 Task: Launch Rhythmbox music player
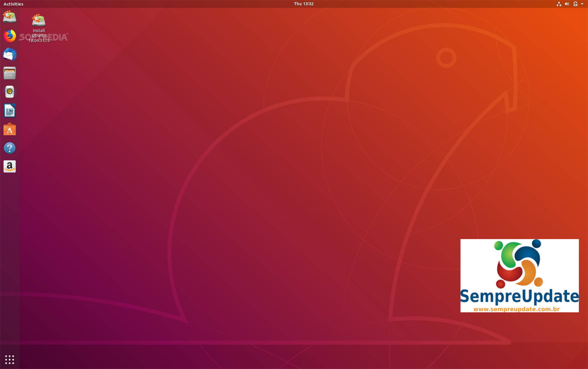click(x=10, y=92)
